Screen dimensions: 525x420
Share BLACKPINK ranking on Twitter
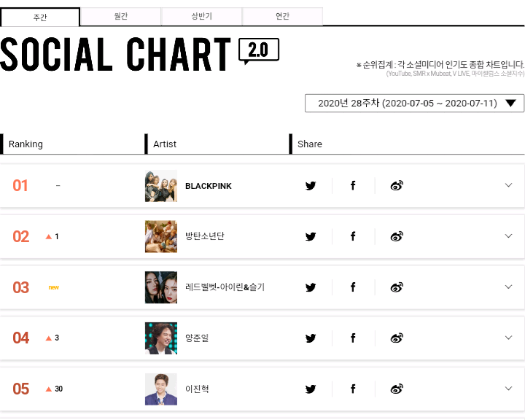(311, 186)
